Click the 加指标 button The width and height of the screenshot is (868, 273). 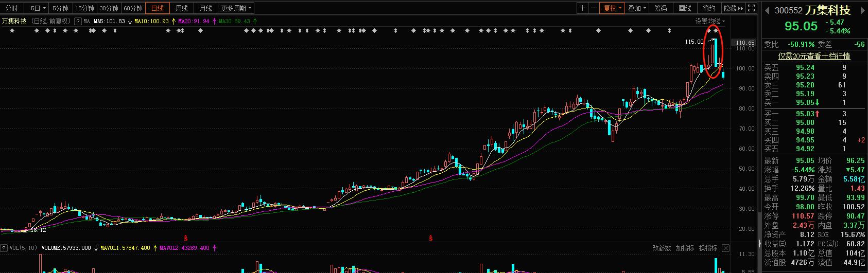point(685,248)
